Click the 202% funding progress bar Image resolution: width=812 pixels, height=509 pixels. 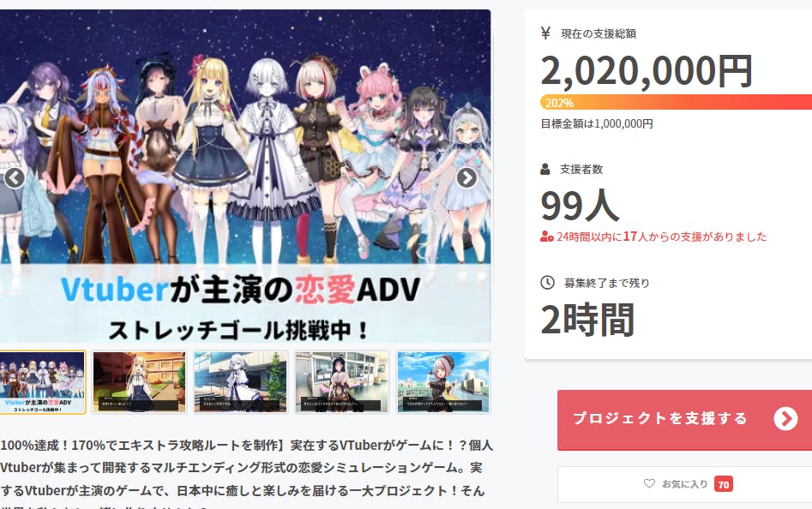pos(676,103)
